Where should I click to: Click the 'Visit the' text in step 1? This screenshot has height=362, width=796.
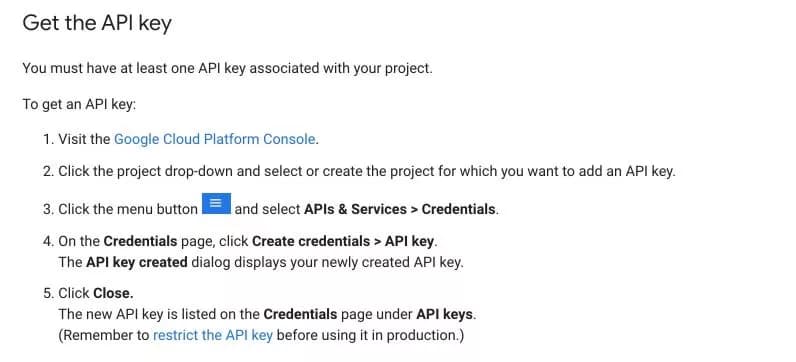tap(84, 139)
